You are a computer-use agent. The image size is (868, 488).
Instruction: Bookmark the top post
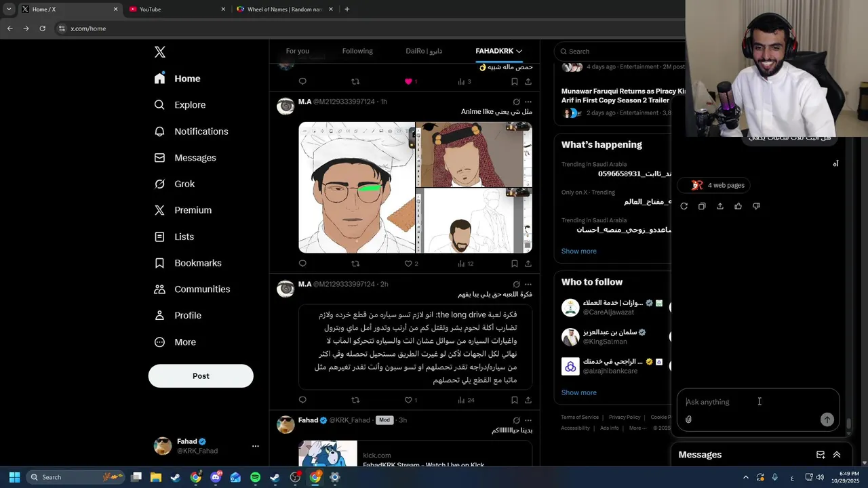coord(515,81)
